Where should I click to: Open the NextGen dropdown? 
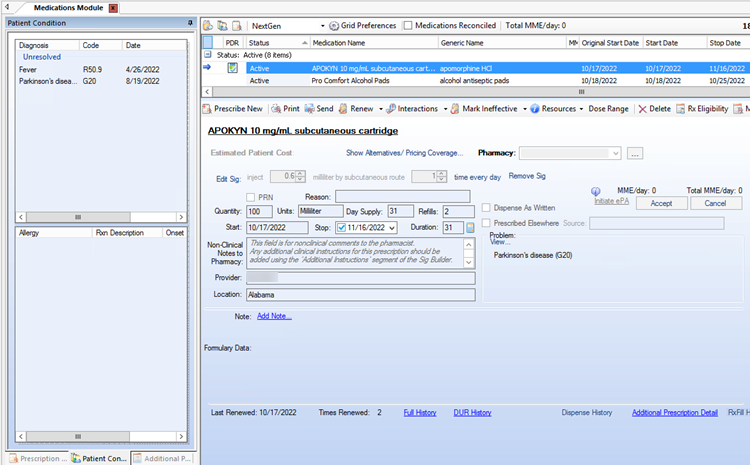(x=322, y=26)
